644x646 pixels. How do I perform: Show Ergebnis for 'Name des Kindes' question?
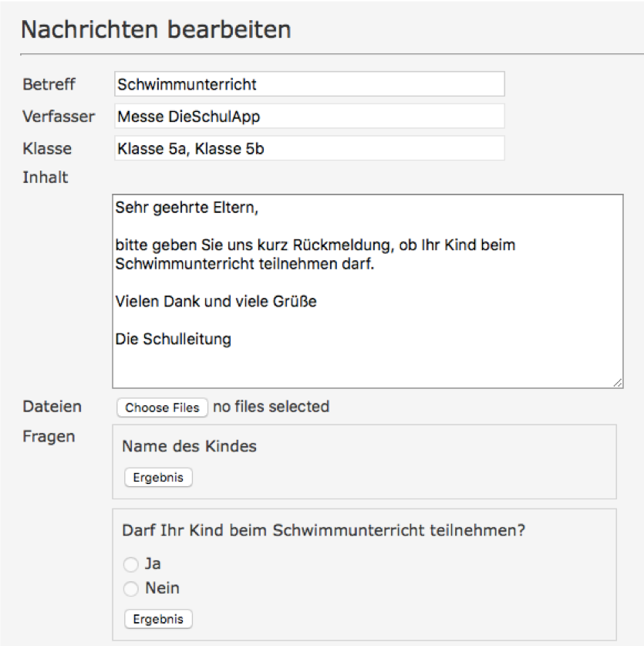[x=158, y=478]
